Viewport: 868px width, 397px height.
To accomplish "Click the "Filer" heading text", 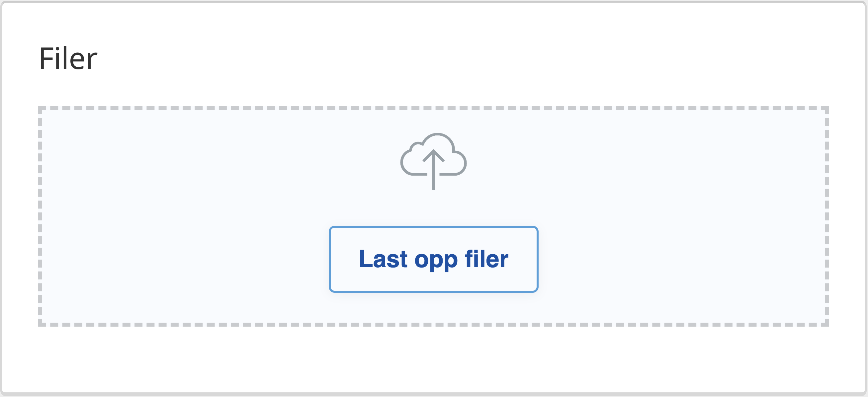I will tap(68, 59).
